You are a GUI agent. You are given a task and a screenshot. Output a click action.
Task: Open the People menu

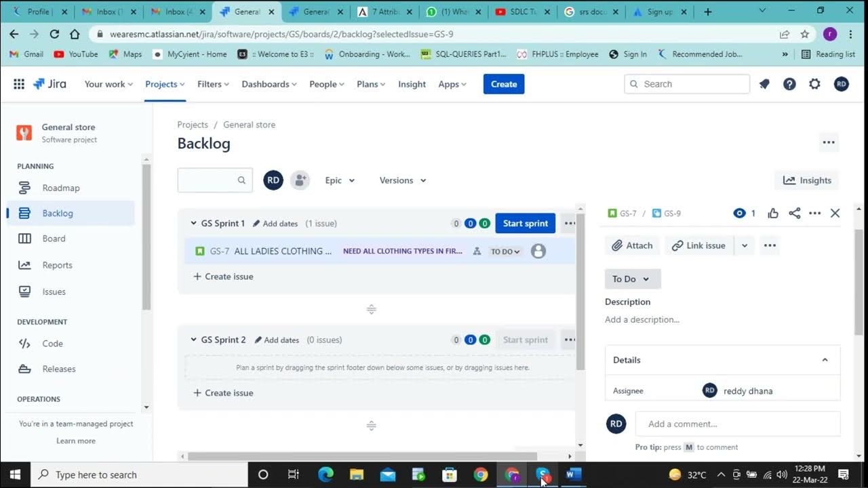(x=327, y=84)
